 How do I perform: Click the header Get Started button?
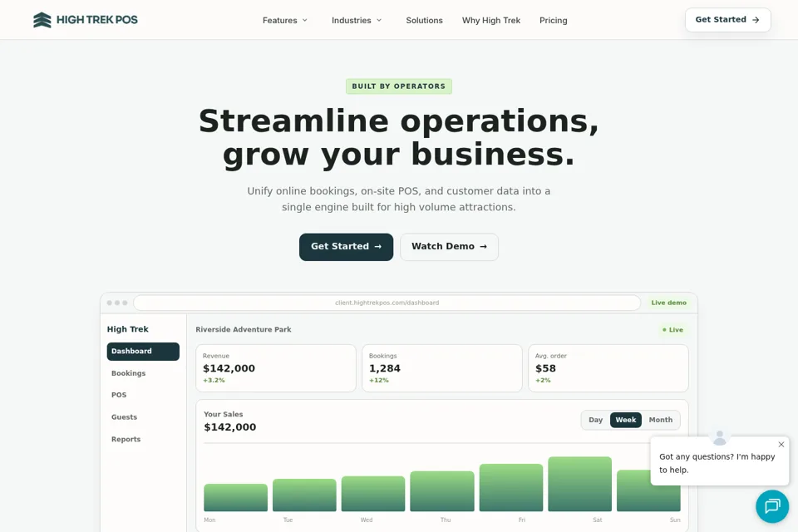click(x=728, y=20)
